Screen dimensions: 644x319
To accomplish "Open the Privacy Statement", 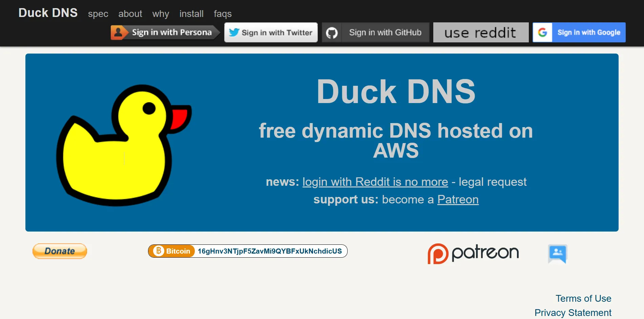I will click(573, 312).
